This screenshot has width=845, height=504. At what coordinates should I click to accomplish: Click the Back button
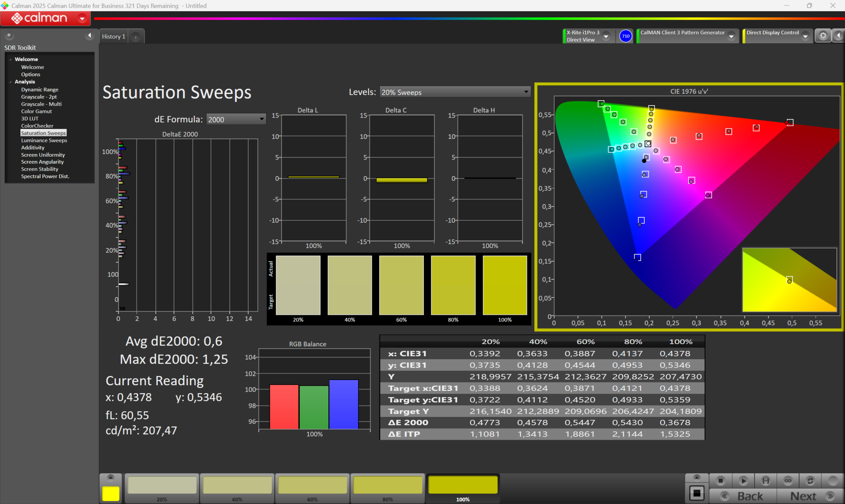749,496
